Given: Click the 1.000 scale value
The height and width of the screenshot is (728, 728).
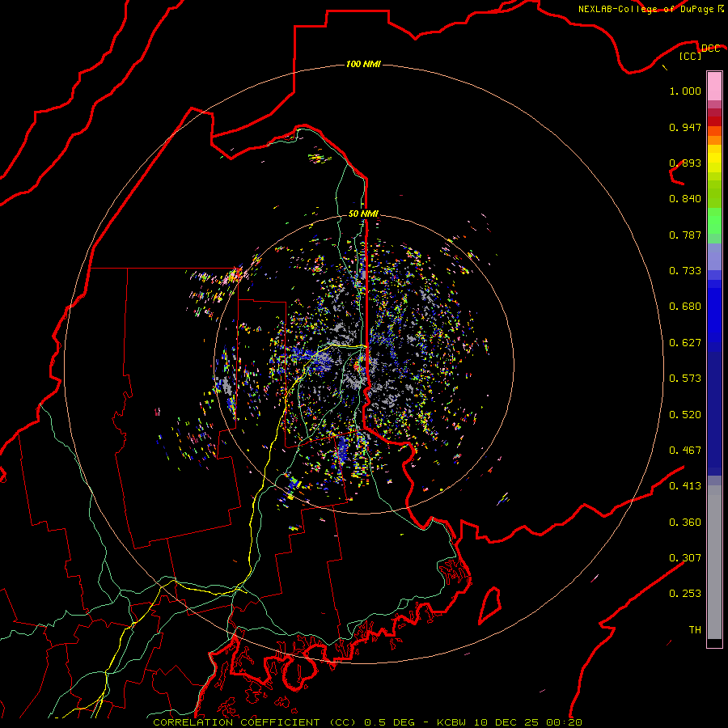Looking at the screenshot, I should click(685, 91).
